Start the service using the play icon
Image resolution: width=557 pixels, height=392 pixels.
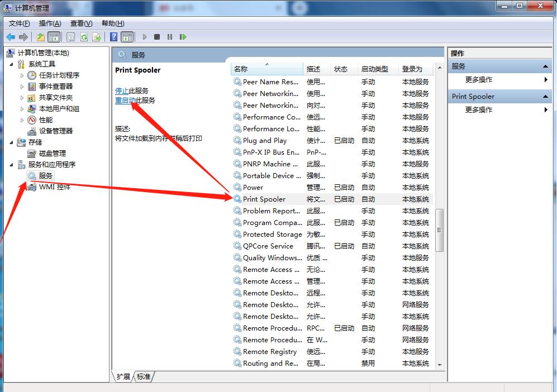pyautogui.click(x=144, y=37)
